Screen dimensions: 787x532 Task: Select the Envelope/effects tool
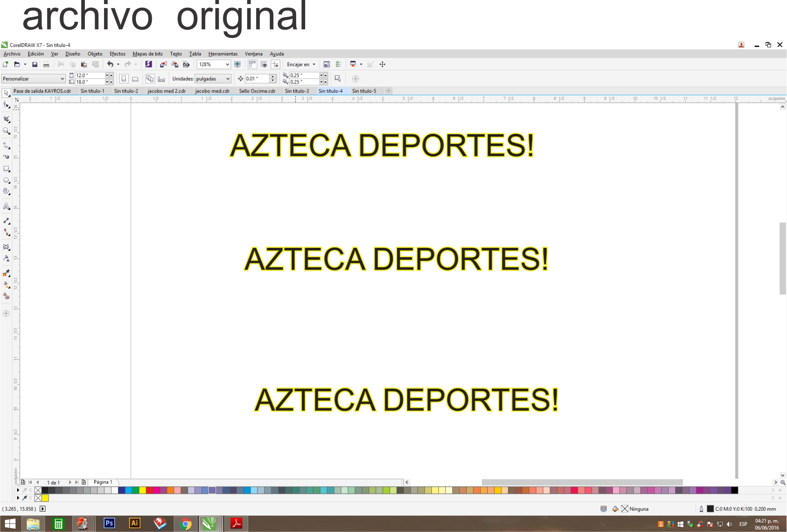[x=7, y=247]
